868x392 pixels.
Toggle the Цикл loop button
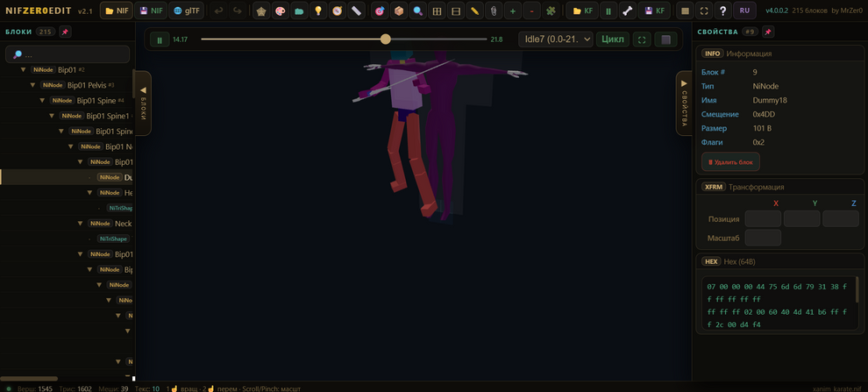pyautogui.click(x=614, y=39)
